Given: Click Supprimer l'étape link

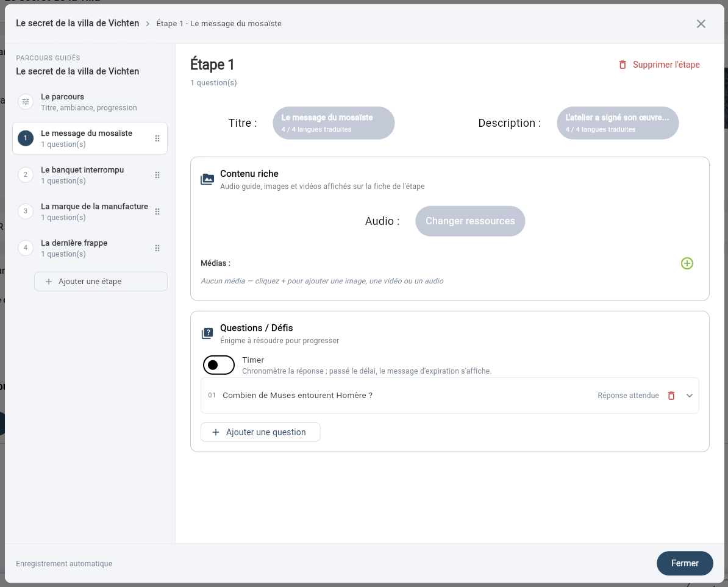Looking at the screenshot, I should tap(659, 65).
